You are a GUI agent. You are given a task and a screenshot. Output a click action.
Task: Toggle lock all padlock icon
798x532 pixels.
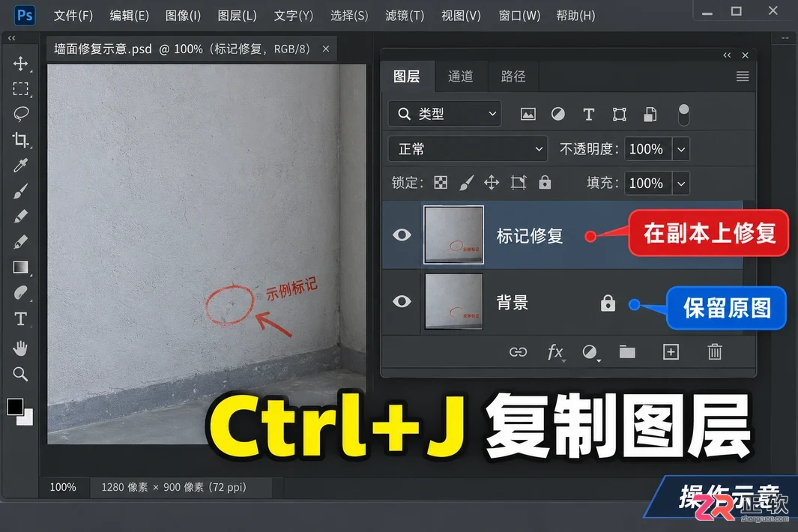pos(545,182)
